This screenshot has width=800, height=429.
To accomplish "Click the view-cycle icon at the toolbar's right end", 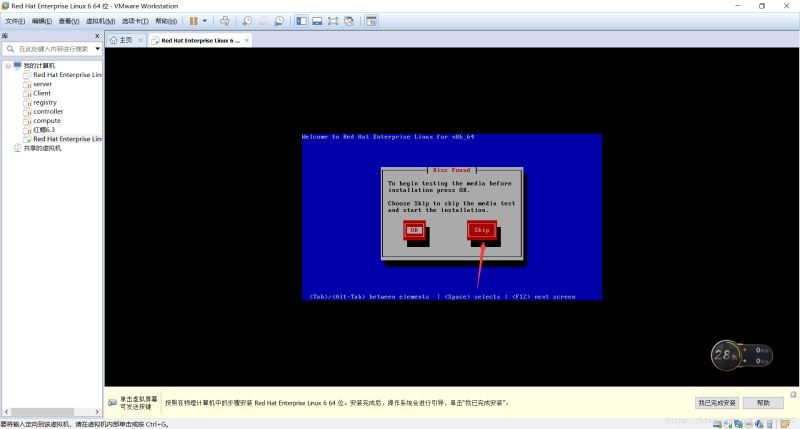I will tap(371, 21).
